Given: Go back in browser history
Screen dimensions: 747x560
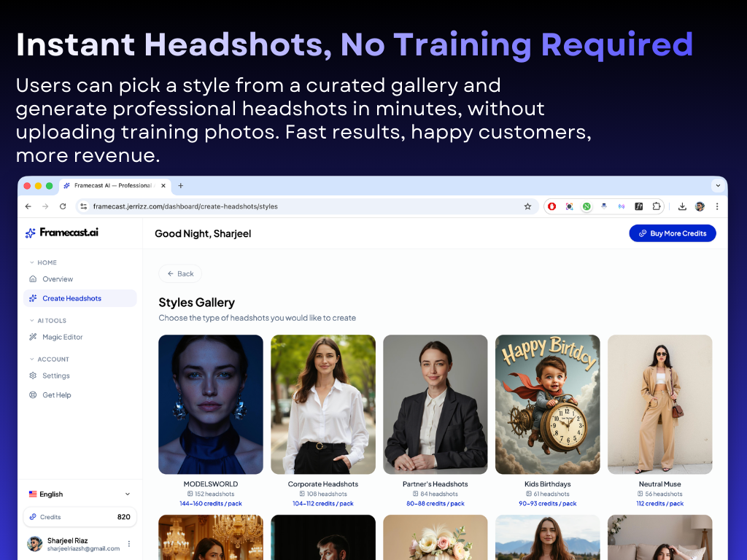Looking at the screenshot, I should point(28,206).
